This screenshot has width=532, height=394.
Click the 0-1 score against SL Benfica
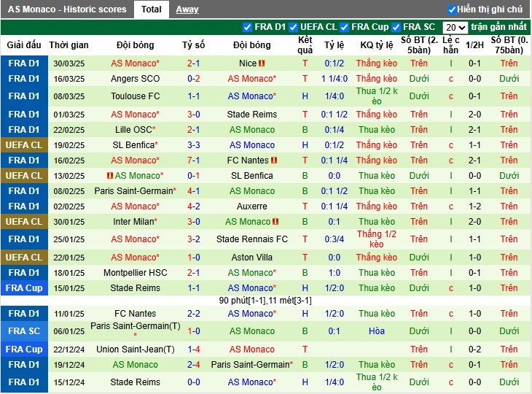tap(193, 176)
